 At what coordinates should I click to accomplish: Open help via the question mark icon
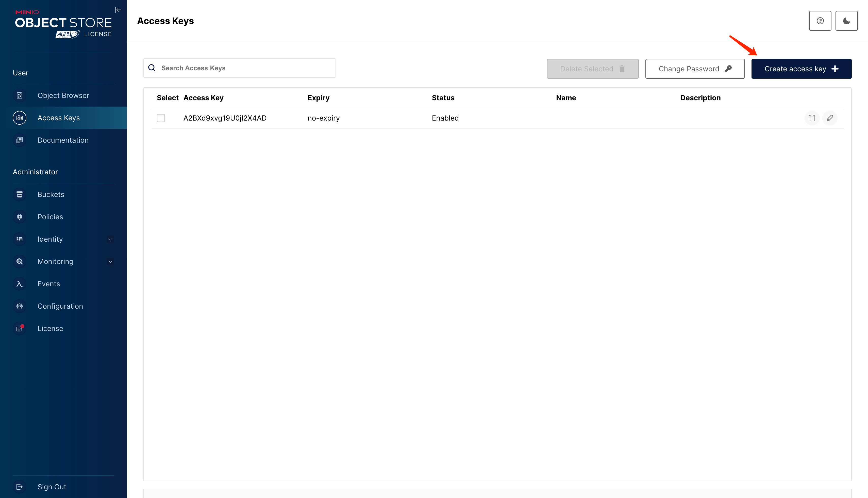pos(820,21)
